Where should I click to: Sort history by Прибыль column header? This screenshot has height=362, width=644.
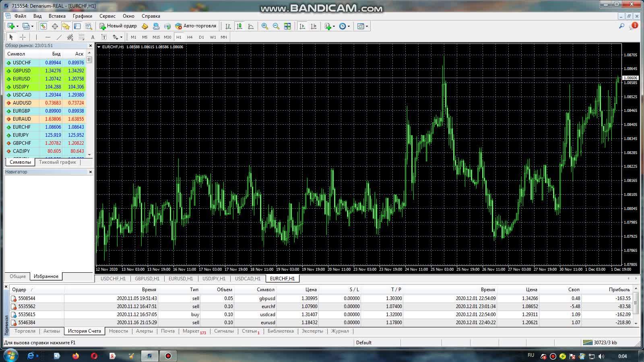point(619,290)
